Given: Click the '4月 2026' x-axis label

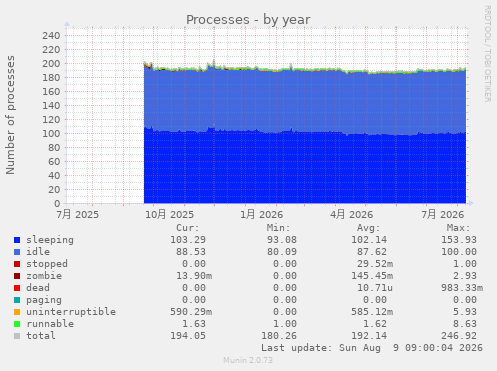Looking at the screenshot, I should point(352,214).
